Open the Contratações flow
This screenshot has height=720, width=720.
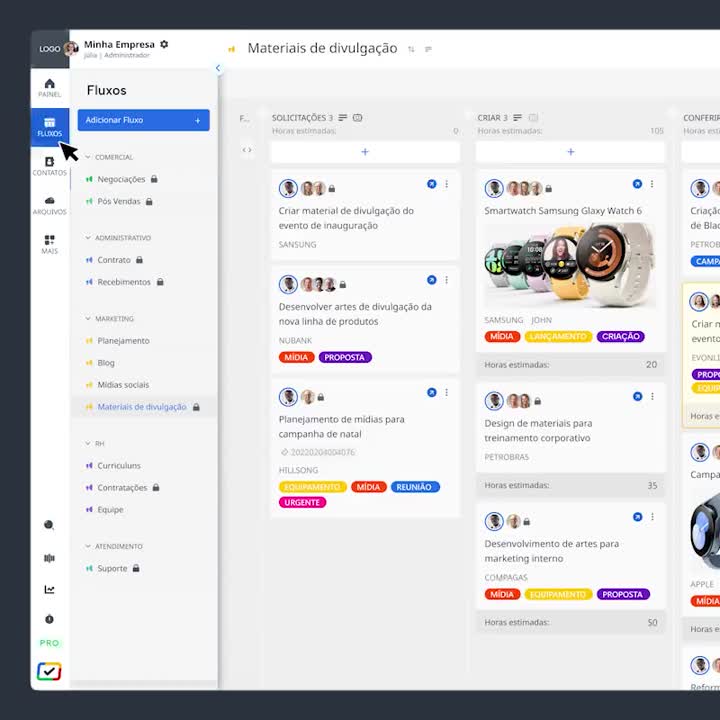[122, 488]
